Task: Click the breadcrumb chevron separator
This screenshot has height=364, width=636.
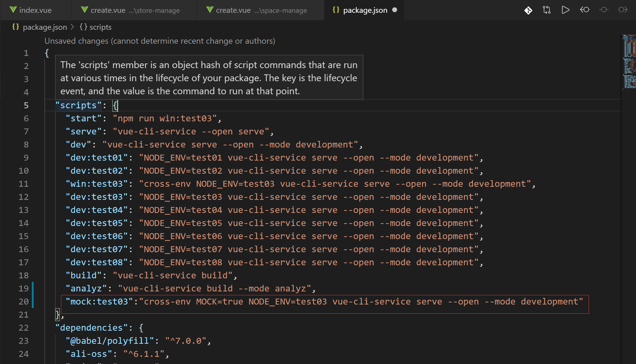Action: click(x=72, y=27)
